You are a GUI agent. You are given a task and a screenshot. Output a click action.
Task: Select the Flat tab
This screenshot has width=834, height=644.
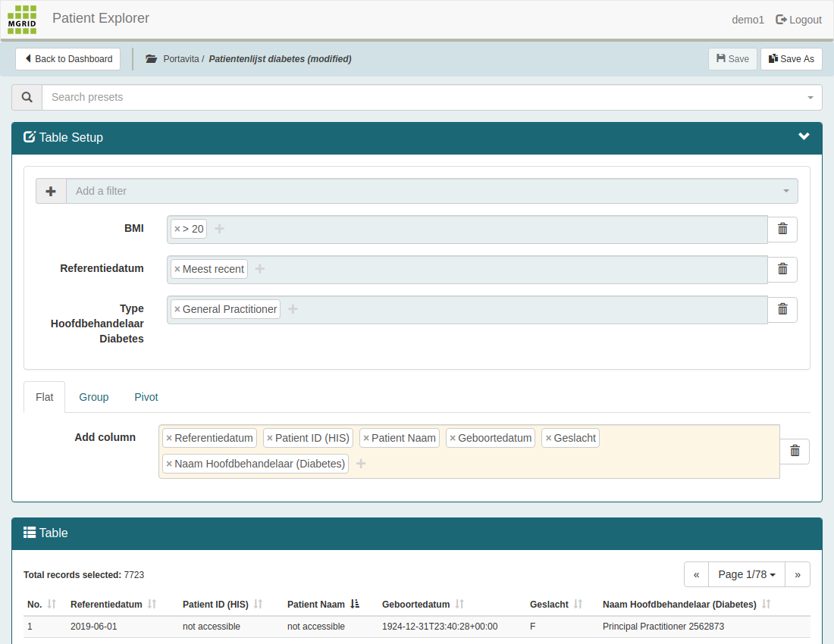point(45,397)
